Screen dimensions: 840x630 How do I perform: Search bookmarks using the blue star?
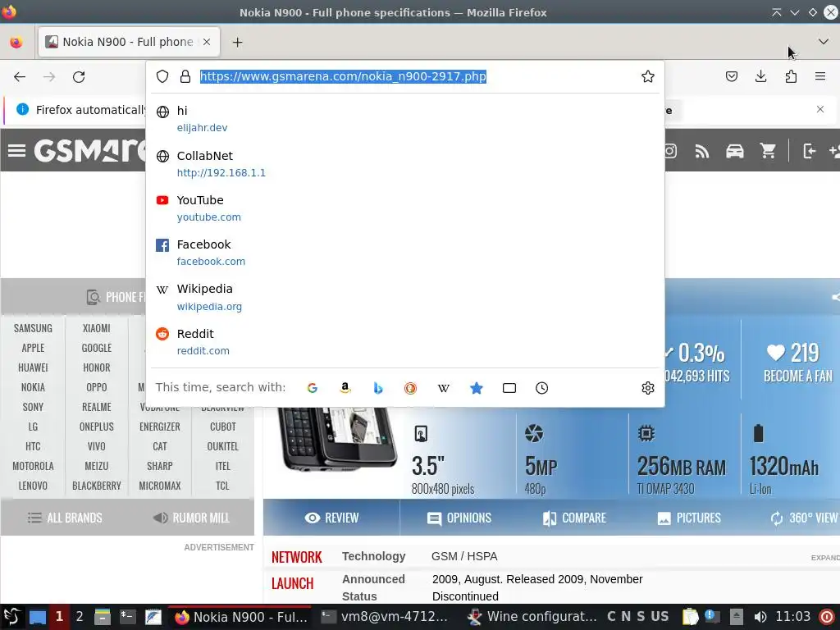tap(477, 388)
